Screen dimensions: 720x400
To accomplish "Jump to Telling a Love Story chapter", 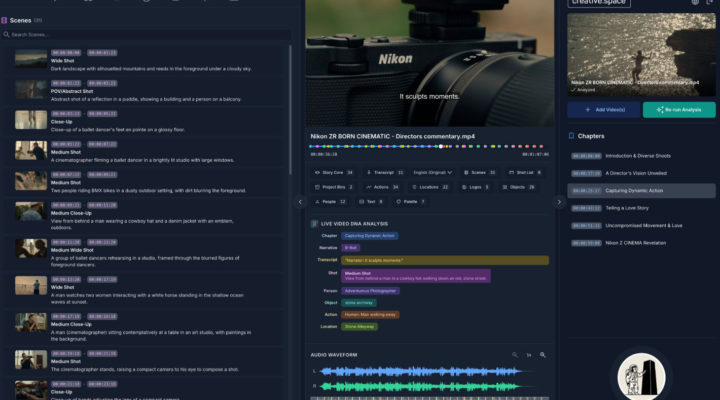I will [641, 208].
